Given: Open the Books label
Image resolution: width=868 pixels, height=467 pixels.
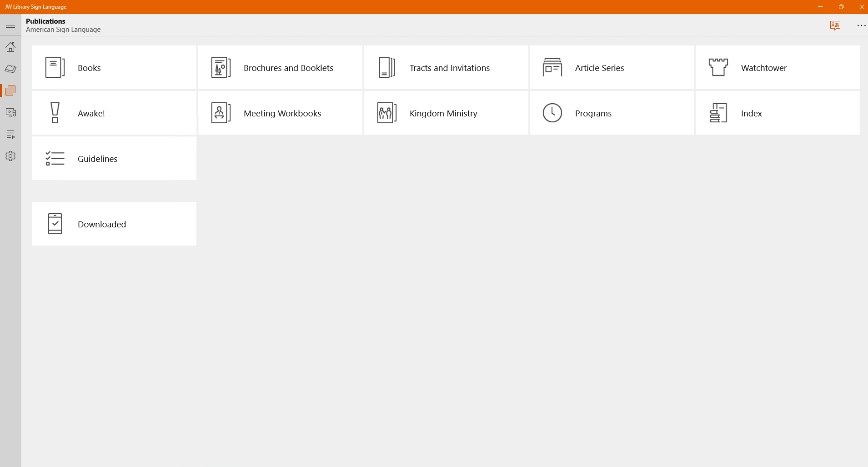Looking at the screenshot, I should (x=89, y=68).
